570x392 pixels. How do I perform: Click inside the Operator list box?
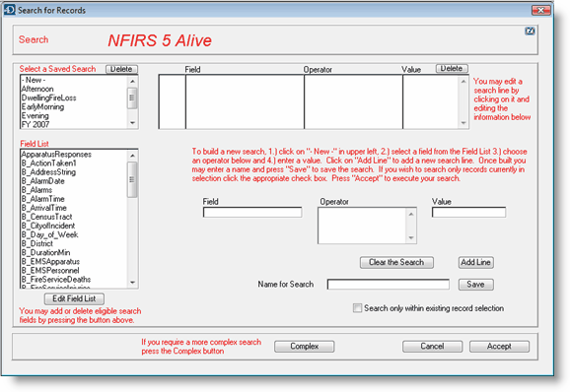(x=362, y=226)
